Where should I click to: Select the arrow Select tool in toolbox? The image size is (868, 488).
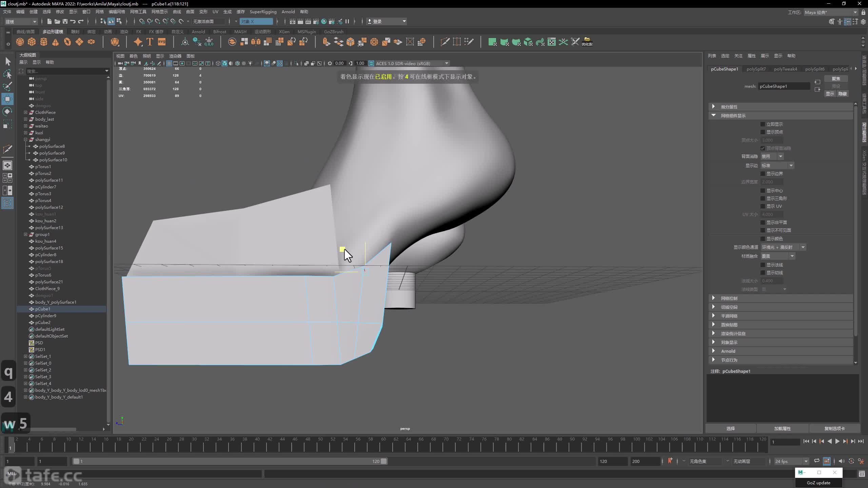coord(7,62)
